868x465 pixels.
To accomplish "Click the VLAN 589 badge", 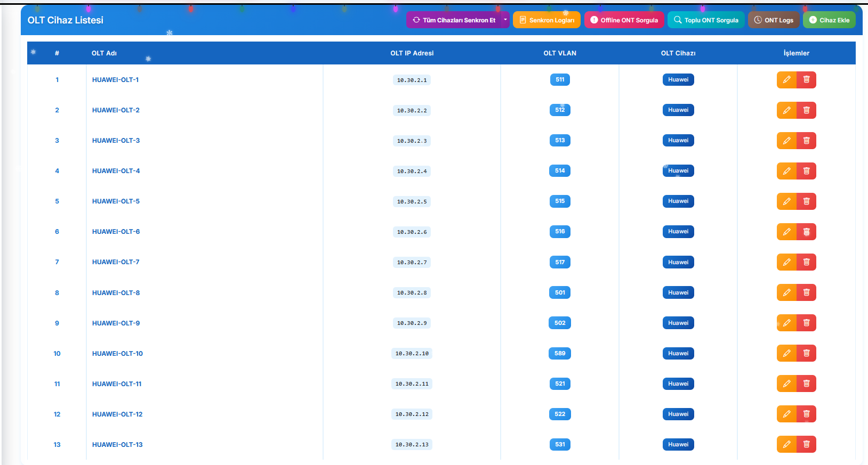I will pos(560,353).
